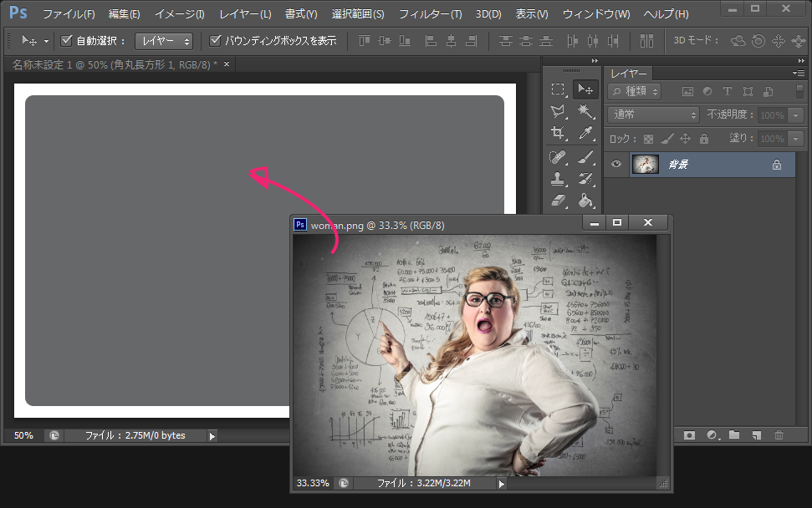Image resolution: width=812 pixels, height=508 pixels.
Task: Toggle the バウンディングボックスを表示 checkbox
Action: tap(215, 41)
